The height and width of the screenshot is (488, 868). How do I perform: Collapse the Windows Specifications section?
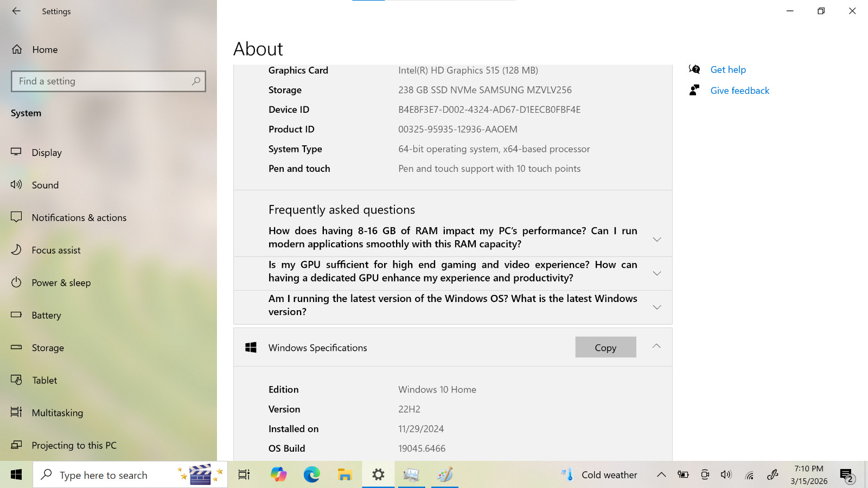point(656,346)
